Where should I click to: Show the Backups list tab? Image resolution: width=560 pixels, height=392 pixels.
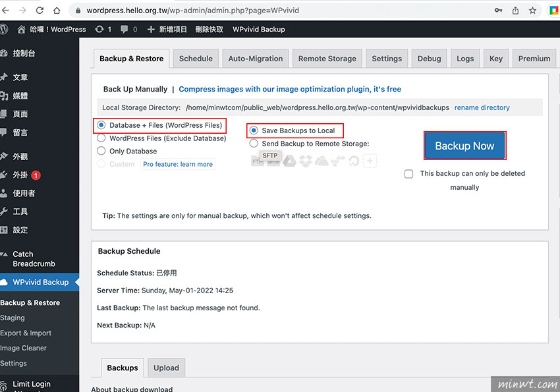tap(123, 368)
